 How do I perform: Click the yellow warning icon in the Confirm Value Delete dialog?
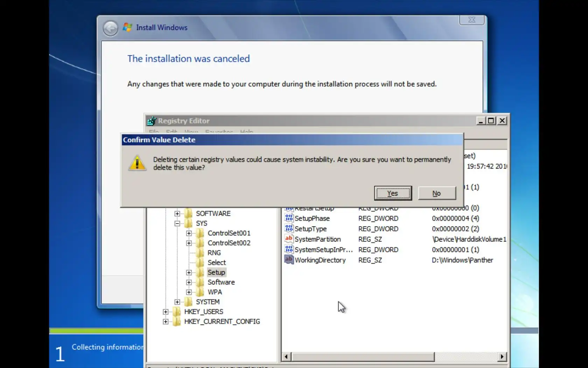(137, 163)
